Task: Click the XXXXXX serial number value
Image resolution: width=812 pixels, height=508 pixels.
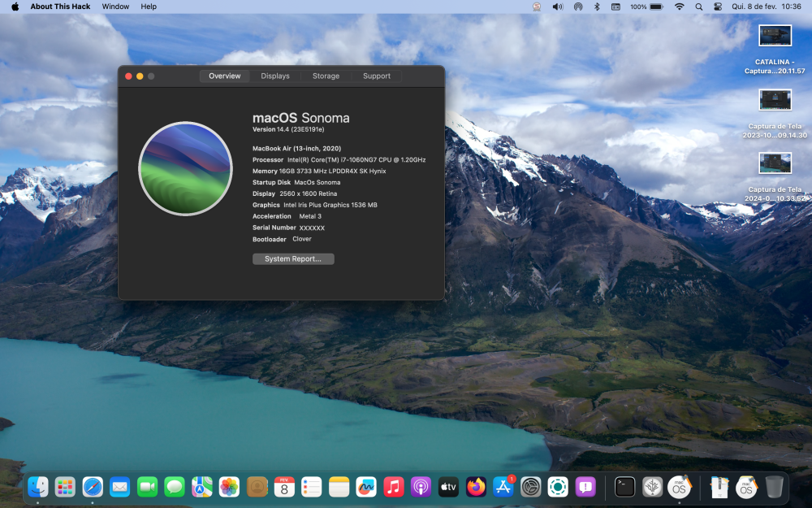Action: point(312,228)
